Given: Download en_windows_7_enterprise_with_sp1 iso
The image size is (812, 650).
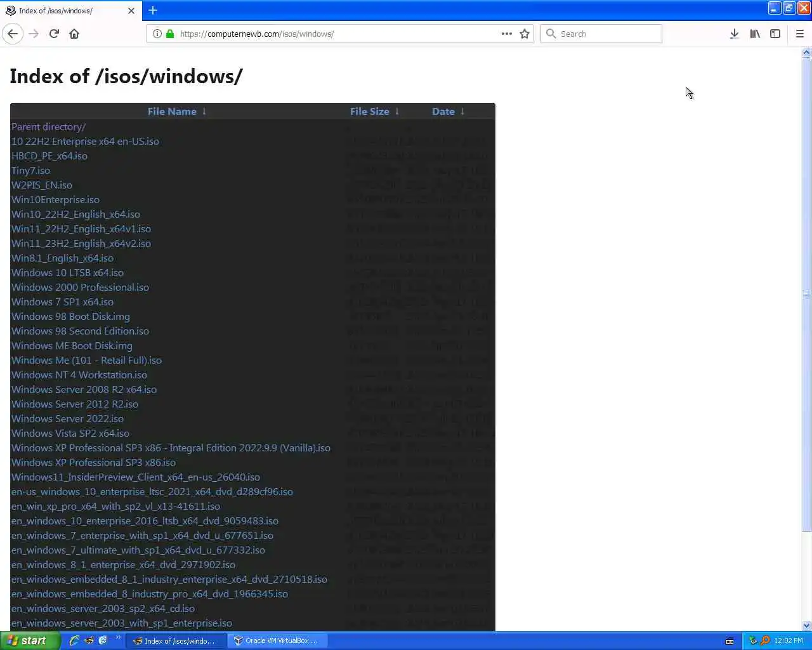Looking at the screenshot, I should coord(142,535).
